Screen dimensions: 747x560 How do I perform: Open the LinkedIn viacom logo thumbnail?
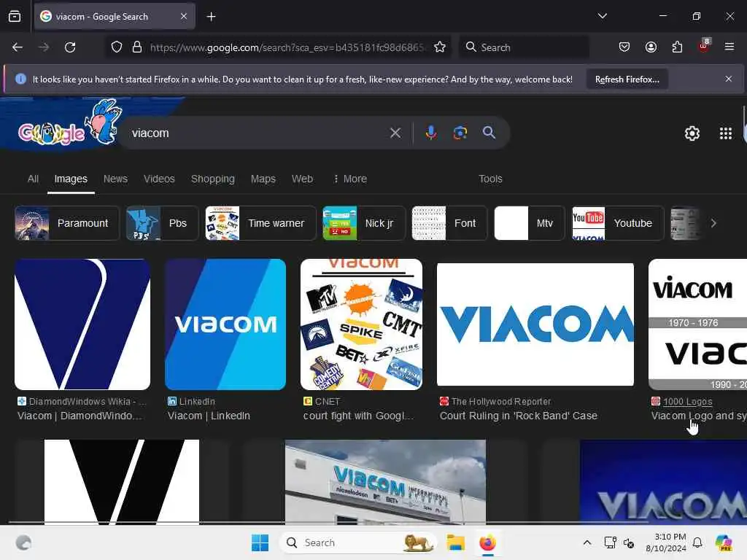225,324
